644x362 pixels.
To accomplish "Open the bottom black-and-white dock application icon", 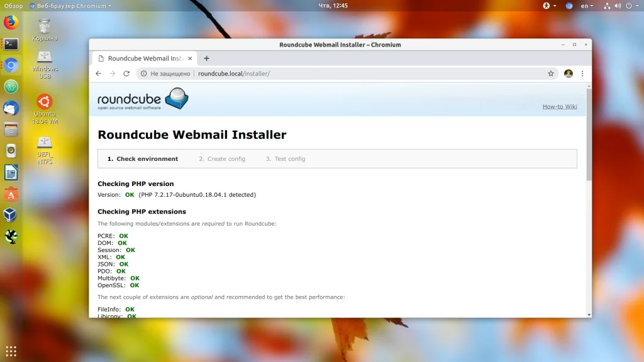I will pos(11,236).
